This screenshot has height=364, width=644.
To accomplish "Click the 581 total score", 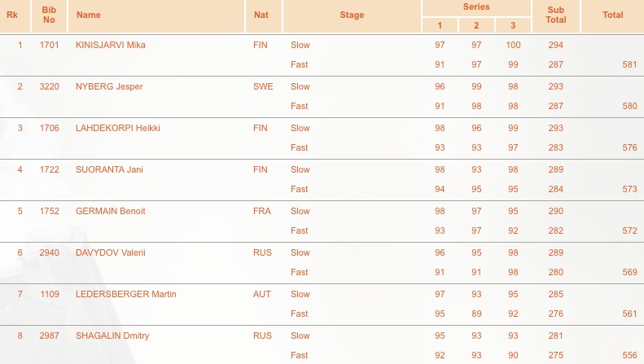I will (x=629, y=64).
